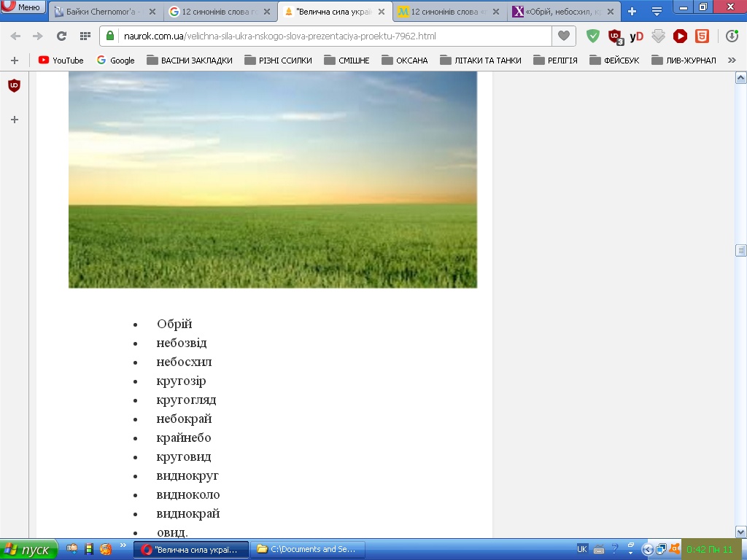Viewport: 747px width, 560px height.
Task: Click the word Обрій in the list
Action: tap(174, 324)
